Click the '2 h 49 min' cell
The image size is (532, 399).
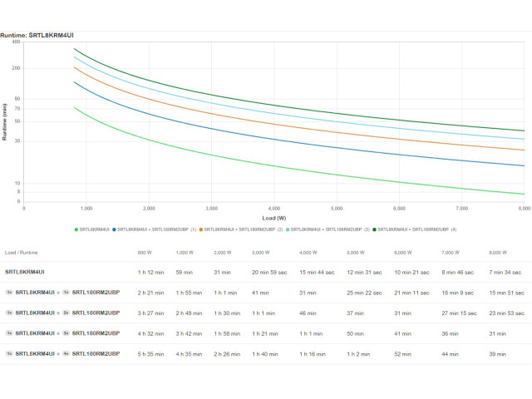tap(189, 313)
